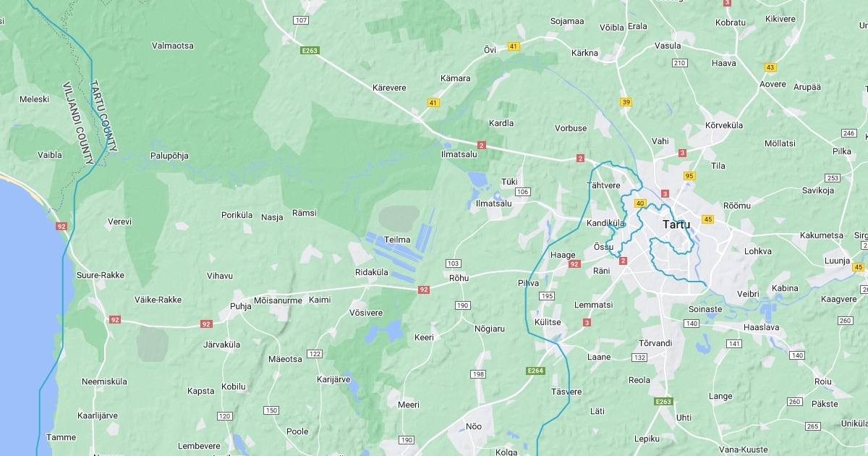Select the Viljandi County border label
This screenshot has height=456, width=868.
[x=78, y=123]
